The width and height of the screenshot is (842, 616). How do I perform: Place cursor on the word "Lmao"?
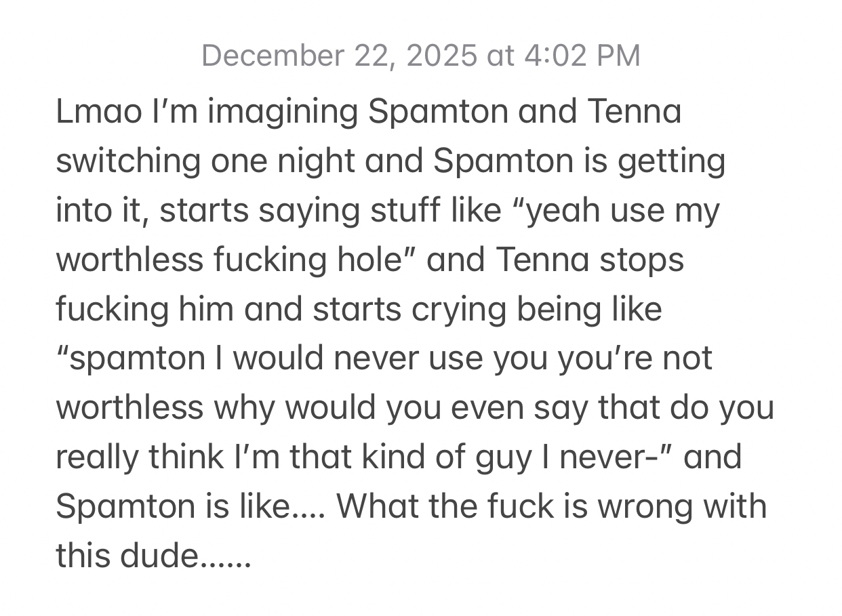94,112
